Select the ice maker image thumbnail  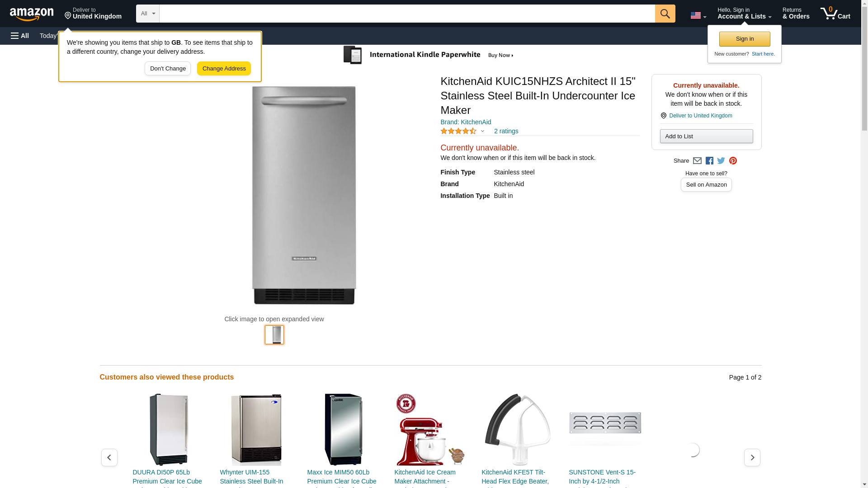tap(274, 335)
